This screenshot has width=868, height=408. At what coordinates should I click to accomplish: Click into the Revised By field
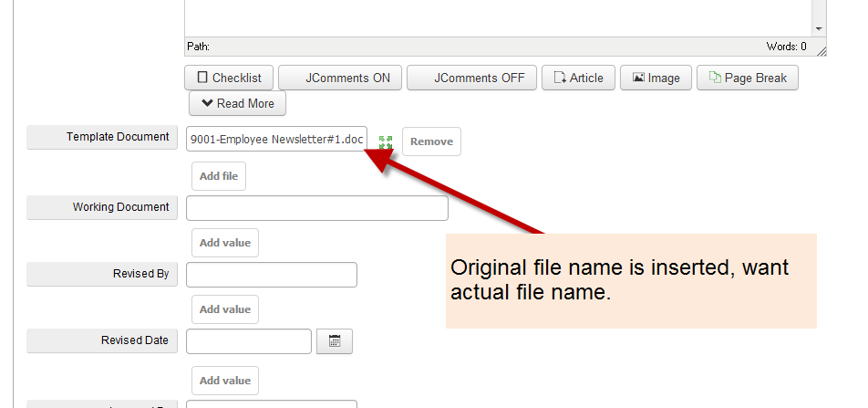click(271, 275)
